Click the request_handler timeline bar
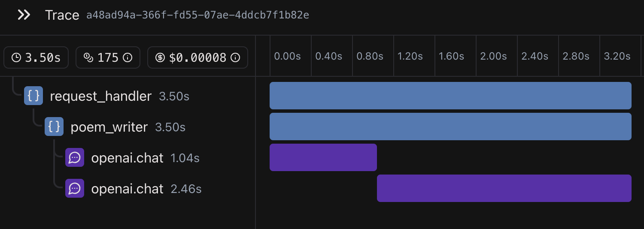 coord(450,96)
